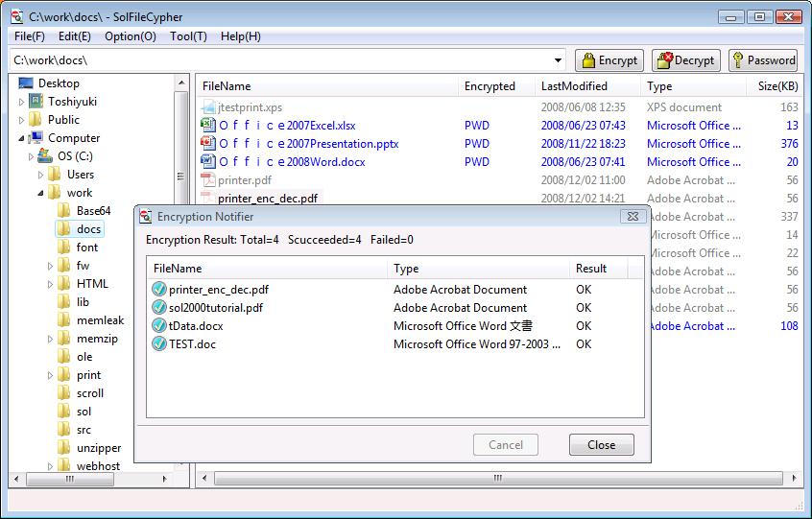The height and width of the screenshot is (519, 812).
Task: Expand the Users tree node
Action: (40, 175)
